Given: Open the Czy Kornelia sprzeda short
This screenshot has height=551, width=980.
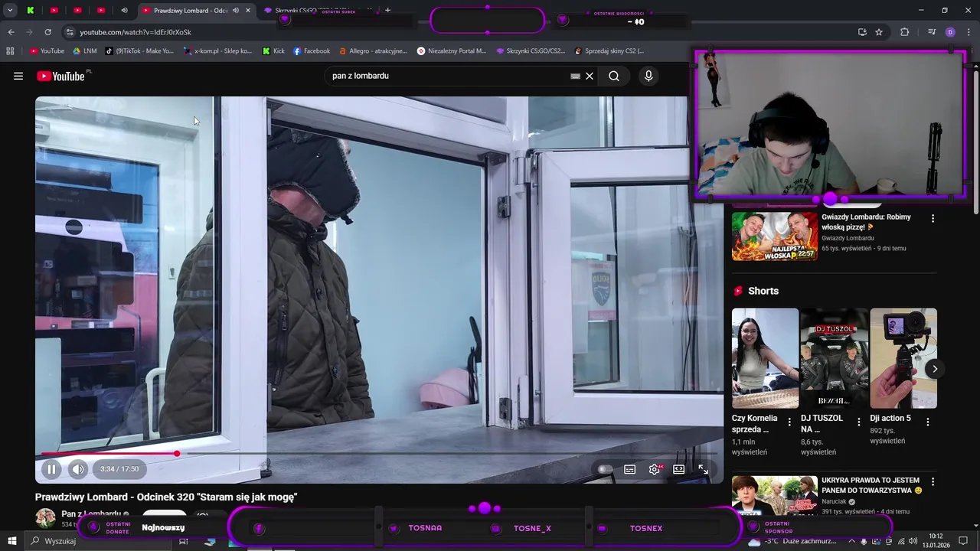Looking at the screenshot, I should 765,358.
